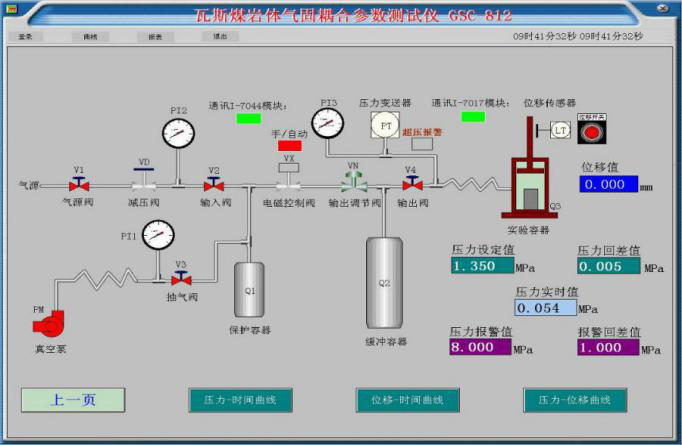
Task: Click the pressure set value field 1.350
Action: click(x=481, y=266)
